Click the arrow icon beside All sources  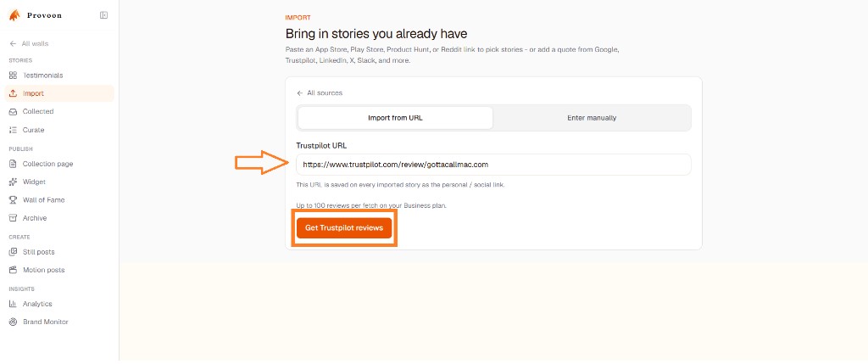(x=300, y=93)
